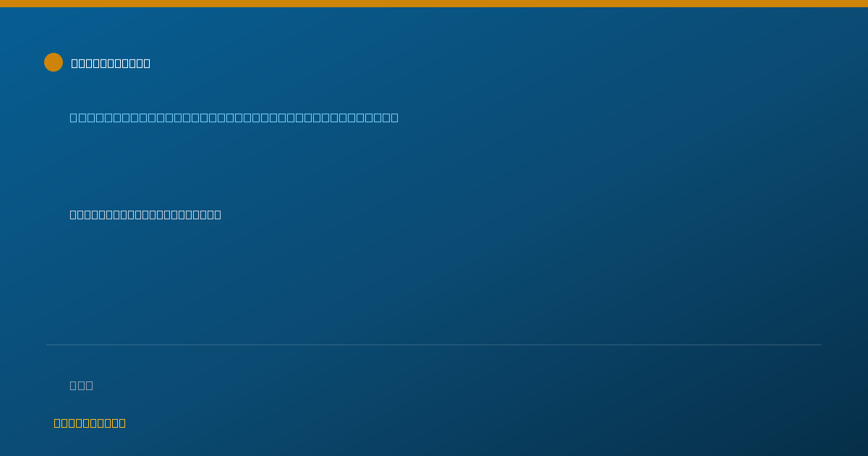Click the first character of the middle white line
The height and width of the screenshot is (456, 868).
73,214
